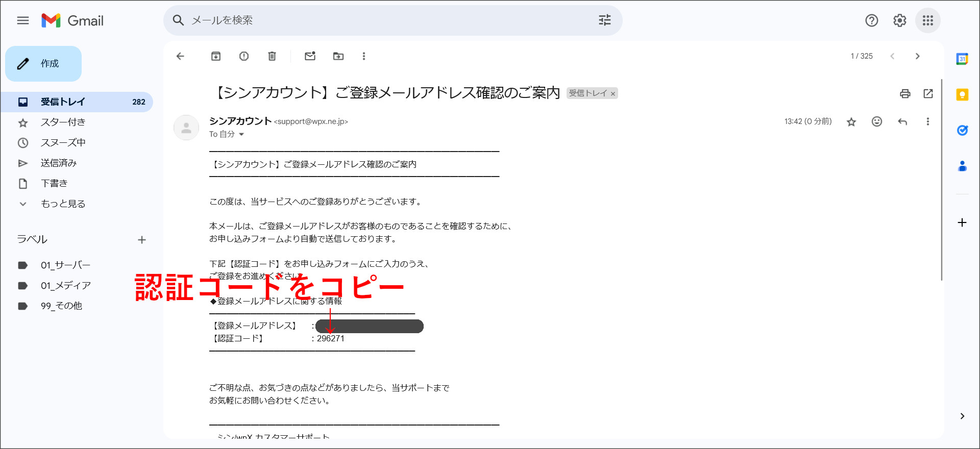Click the search magnifier icon
The image size is (980, 449).
178,20
